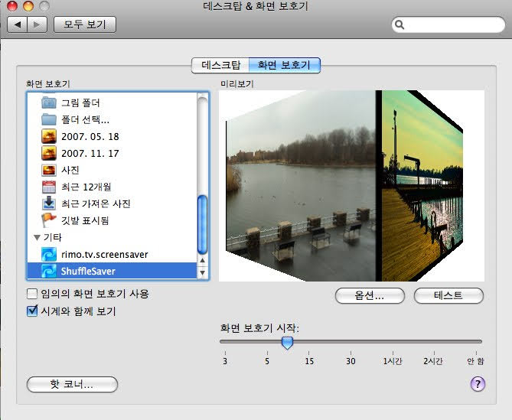Screen dimensions: 512x420
Task: Click the 그림 폴더 folder icon
Action: (x=49, y=103)
